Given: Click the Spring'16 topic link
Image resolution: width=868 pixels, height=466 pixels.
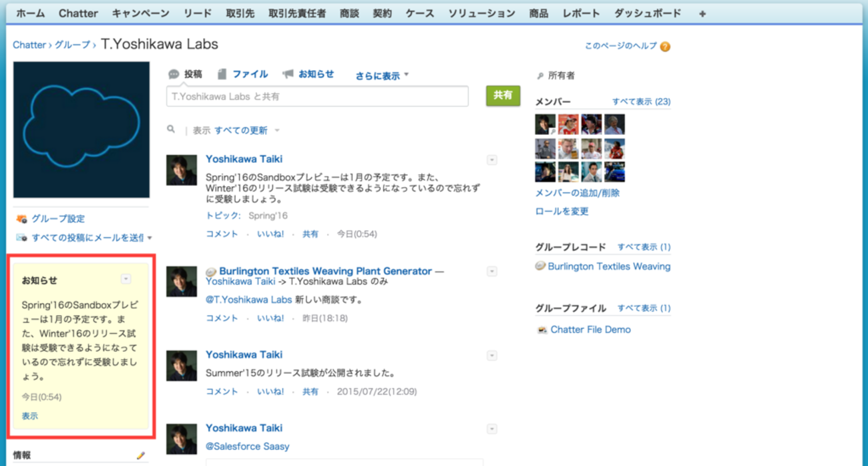Looking at the screenshot, I should click(268, 216).
